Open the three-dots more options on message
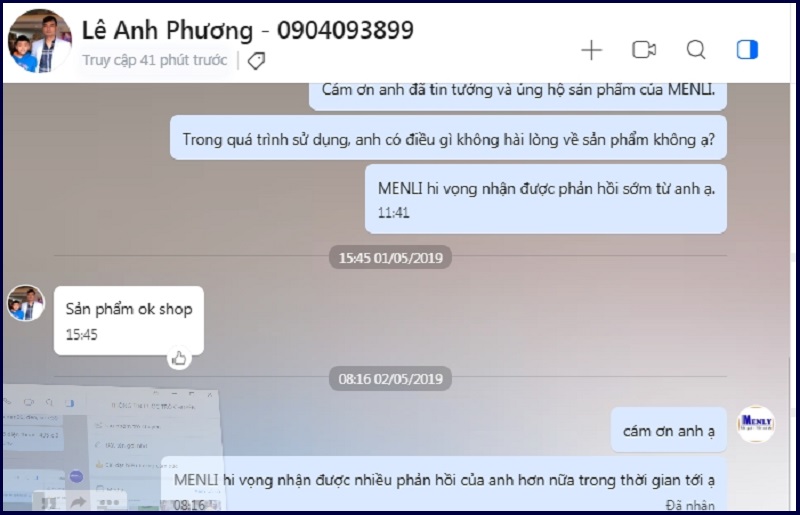 pyautogui.click(x=108, y=503)
